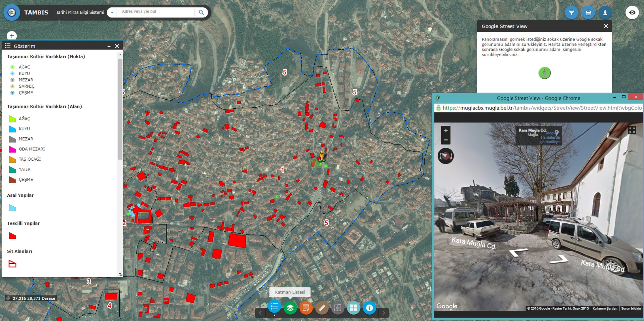The width and height of the screenshot is (644, 321).
Task: Zoom in the Street View panorama
Action: pyautogui.click(x=446, y=131)
